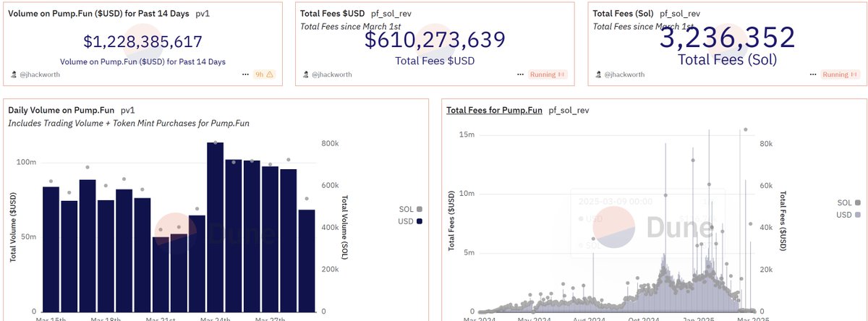Open the underlined 'Total Fees for Pump.Fun' title
Viewport: 868px width, 321px height.
(x=494, y=110)
